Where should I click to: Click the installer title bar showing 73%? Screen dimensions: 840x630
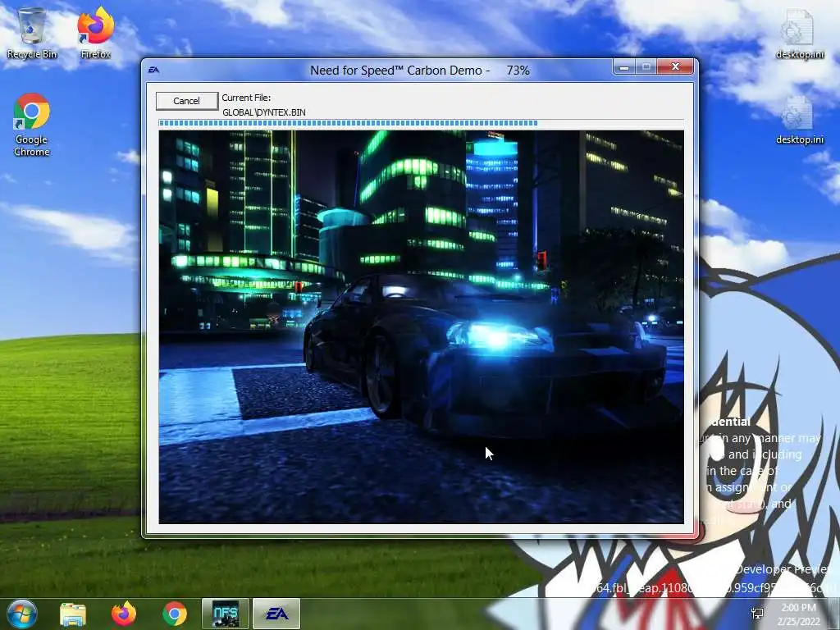tap(419, 71)
